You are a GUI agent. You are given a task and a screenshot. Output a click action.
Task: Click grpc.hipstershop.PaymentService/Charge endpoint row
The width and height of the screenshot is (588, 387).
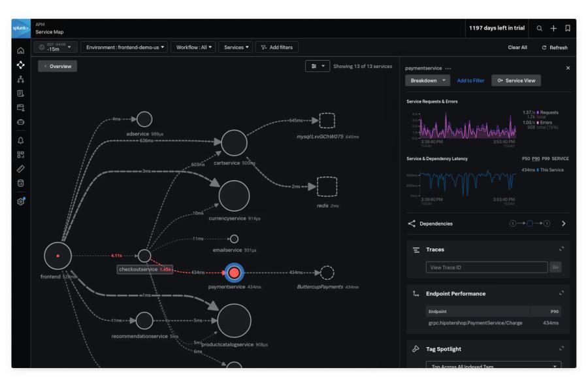[x=493, y=323]
